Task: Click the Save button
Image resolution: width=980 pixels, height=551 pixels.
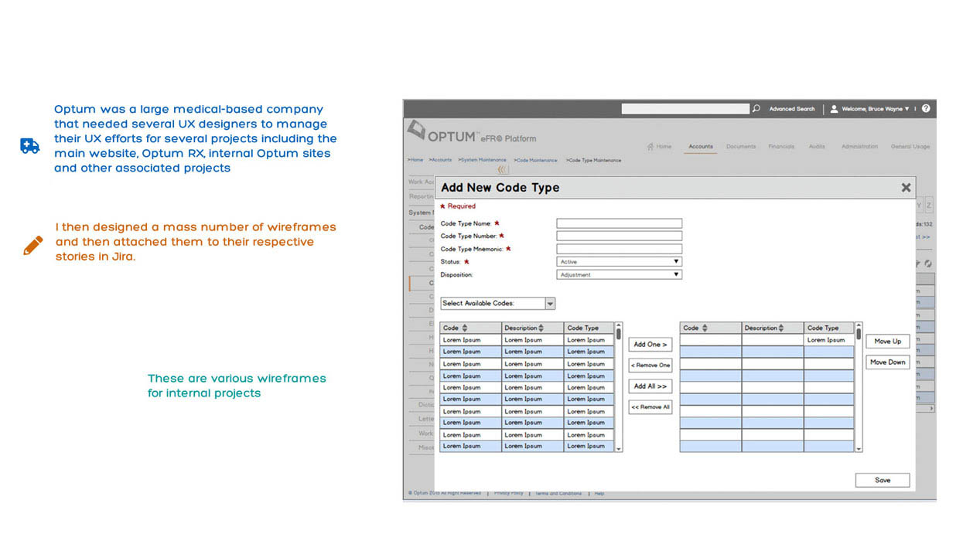Action: click(x=882, y=480)
